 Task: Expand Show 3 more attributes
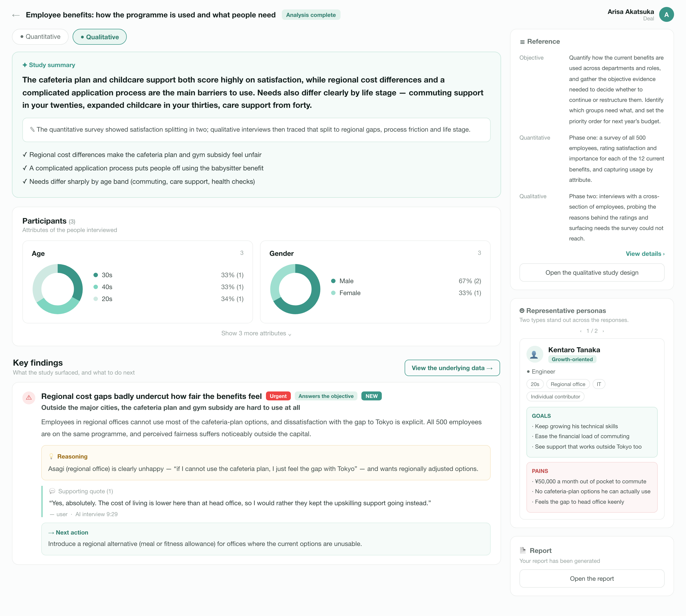(256, 333)
